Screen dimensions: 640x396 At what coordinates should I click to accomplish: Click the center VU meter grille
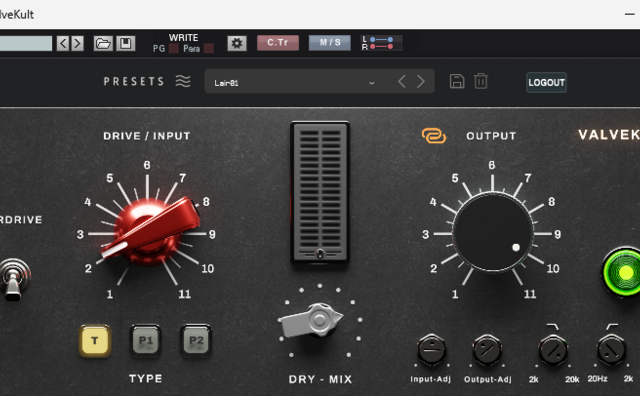pyautogui.click(x=320, y=193)
